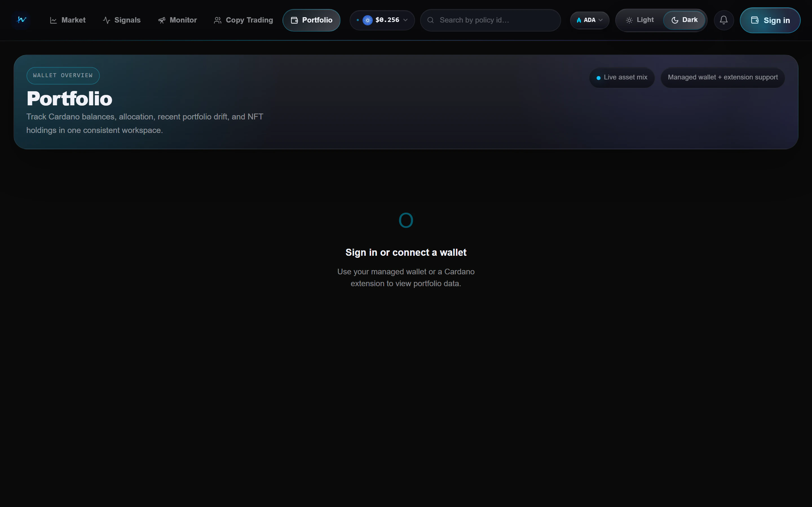Click the Signals pulse icon
This screenshot has height=507, width=812.
(106, 20)
